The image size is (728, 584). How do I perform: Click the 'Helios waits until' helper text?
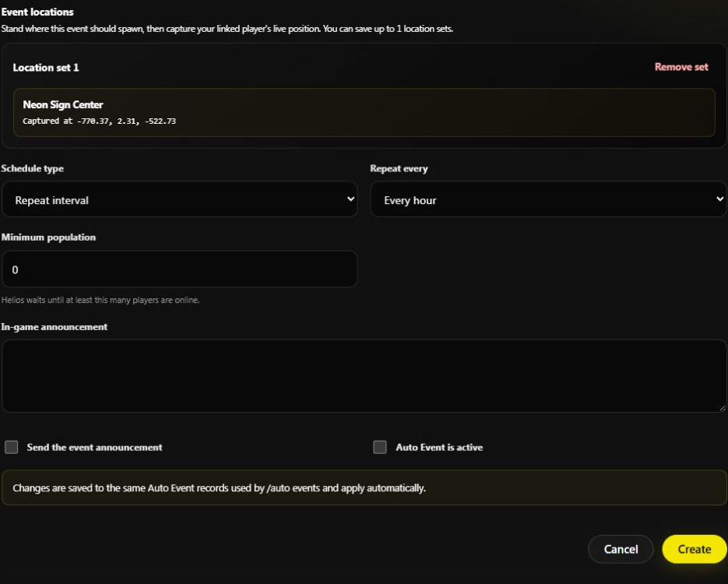[x=100, y=300]
